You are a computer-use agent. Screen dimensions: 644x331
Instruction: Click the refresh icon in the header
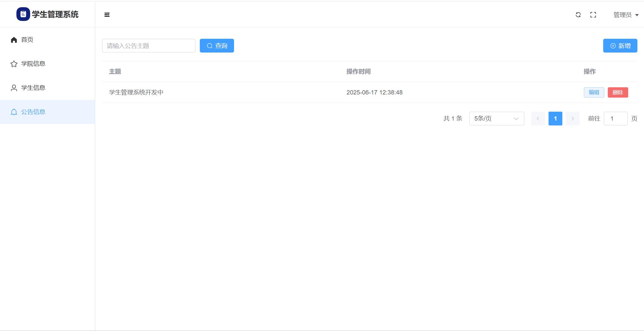pyautogui.click(x=578, y=15)
